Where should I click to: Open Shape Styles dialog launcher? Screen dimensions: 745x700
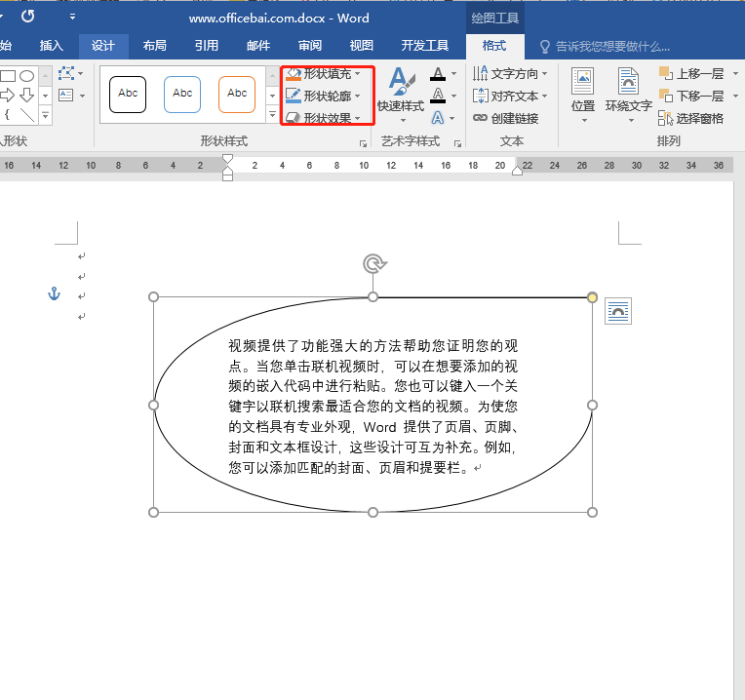(363, 143)
